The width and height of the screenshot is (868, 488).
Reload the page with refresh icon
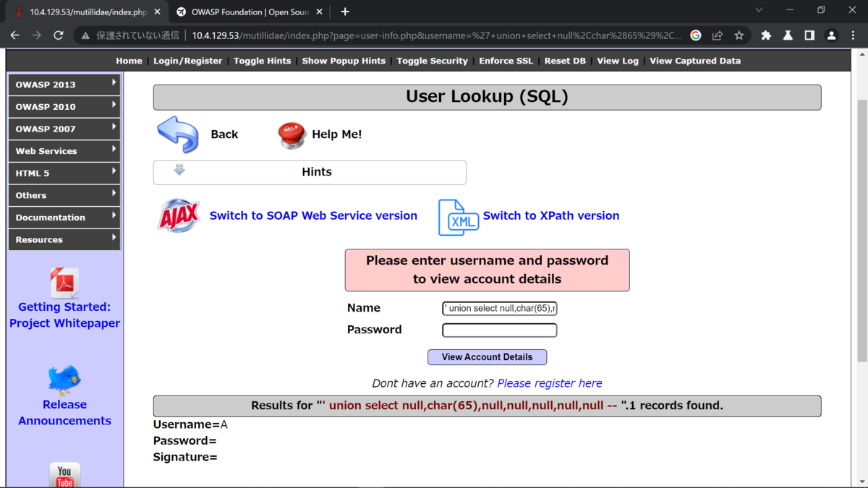(59, 35)
